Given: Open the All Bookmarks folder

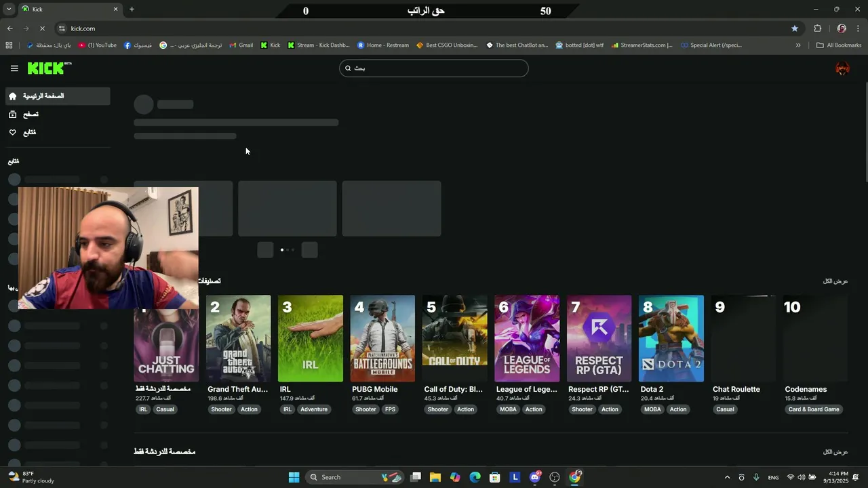Looking at the screenshot, I should pyautogui.click(x=839, y=45).
